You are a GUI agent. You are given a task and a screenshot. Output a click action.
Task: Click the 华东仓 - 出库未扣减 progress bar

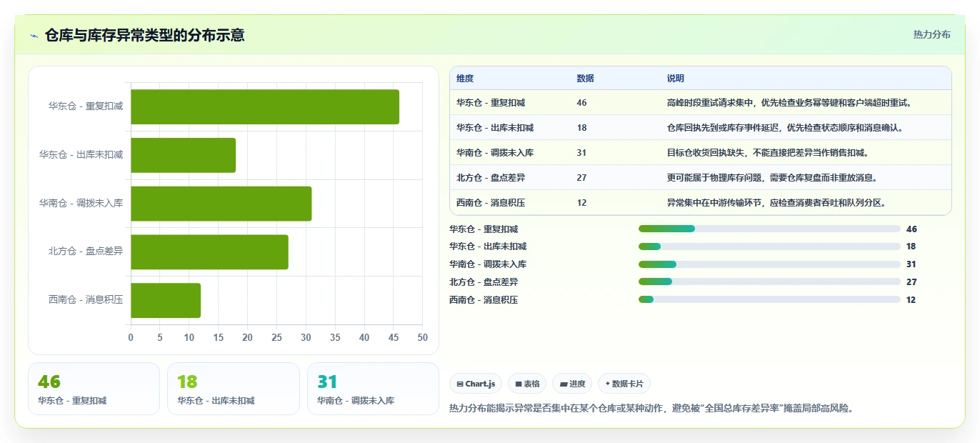click(769, 247)
